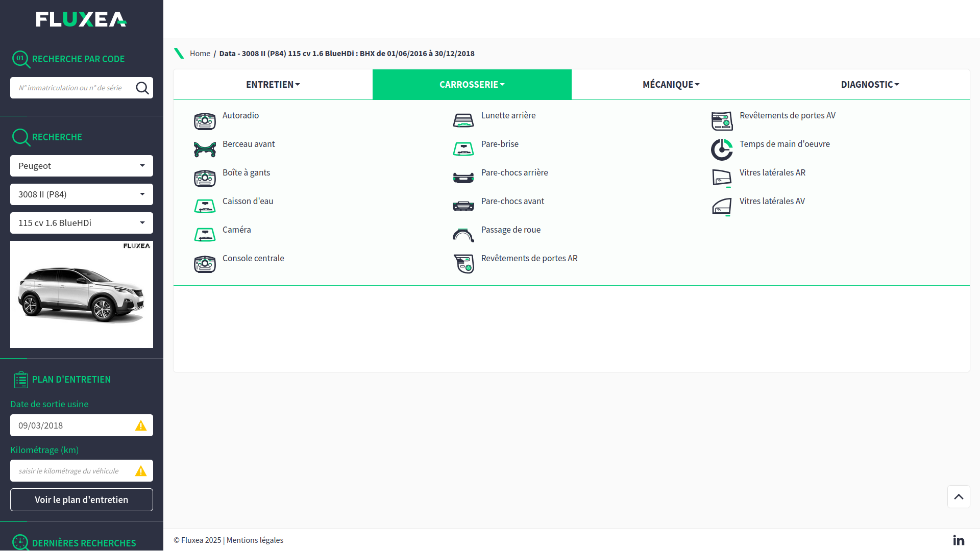
Task: Open the Lunette arrière link
Action: pyautogui.click(x=508, y=116)
